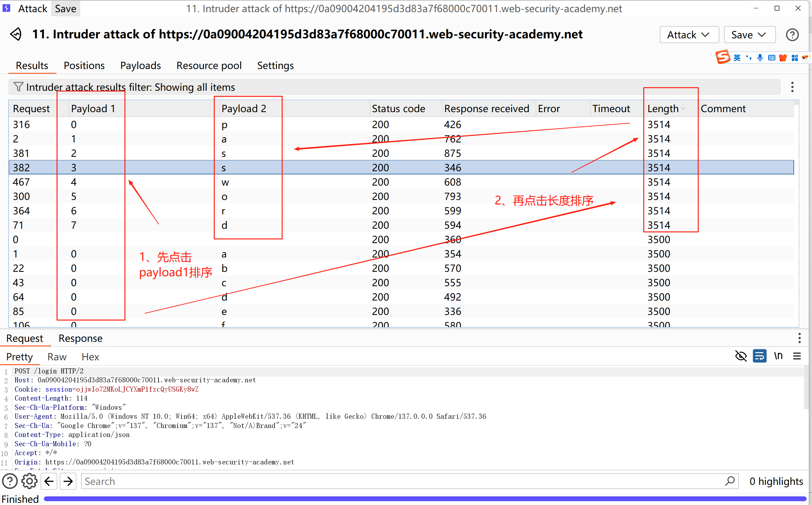Screen dimensions: 812x505
Task: Click the search magnifier icon
Action: pos(730,481)
